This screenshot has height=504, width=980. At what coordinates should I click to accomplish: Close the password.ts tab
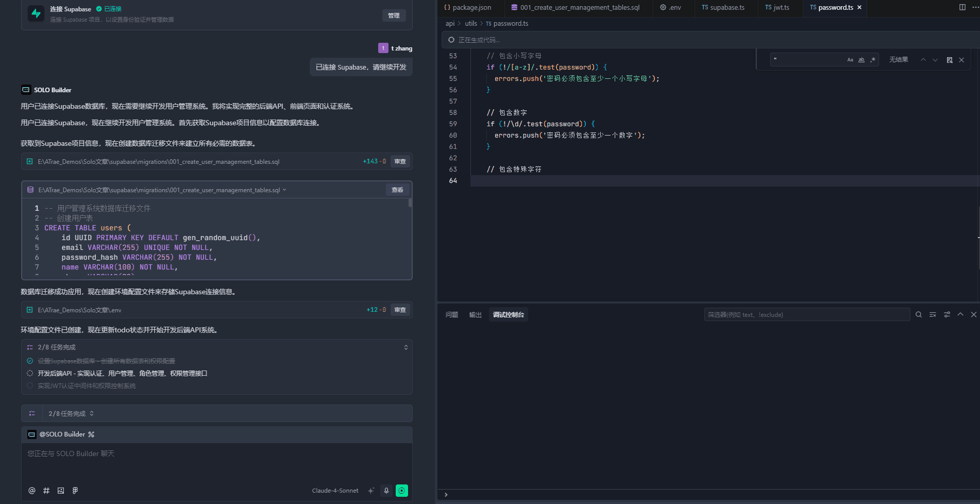pos(859,7)
